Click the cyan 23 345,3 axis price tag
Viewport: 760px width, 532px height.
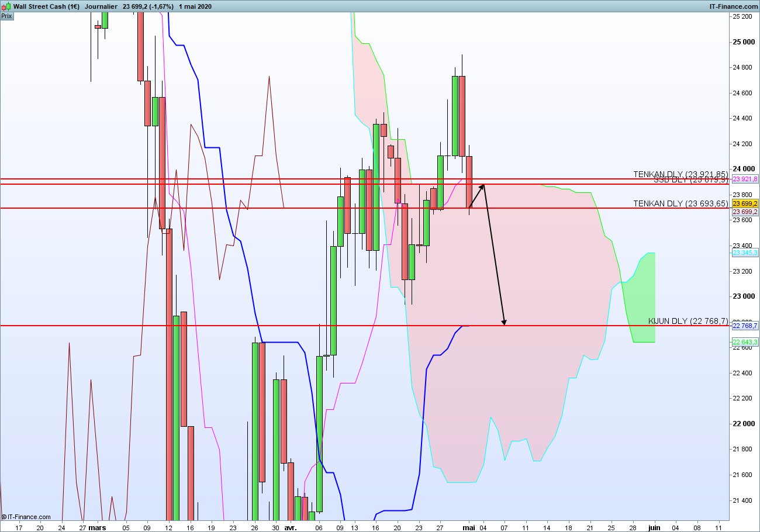(745, 253)
